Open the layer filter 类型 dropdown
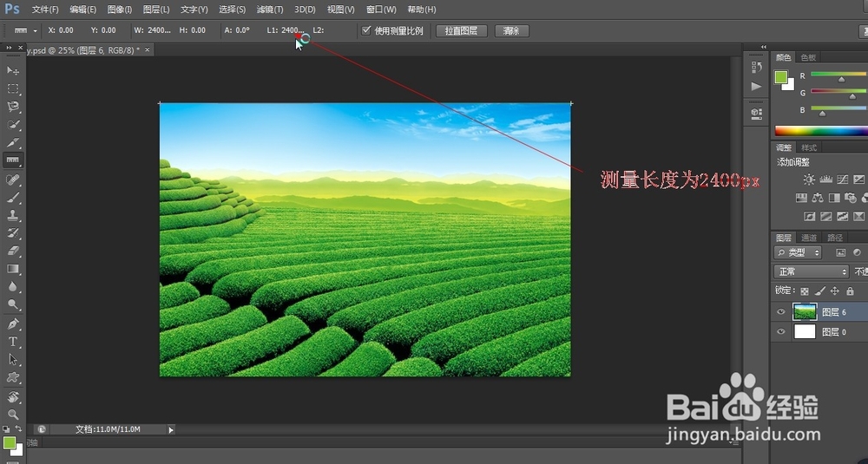The image size is (868, 464). tap(798, 252)
